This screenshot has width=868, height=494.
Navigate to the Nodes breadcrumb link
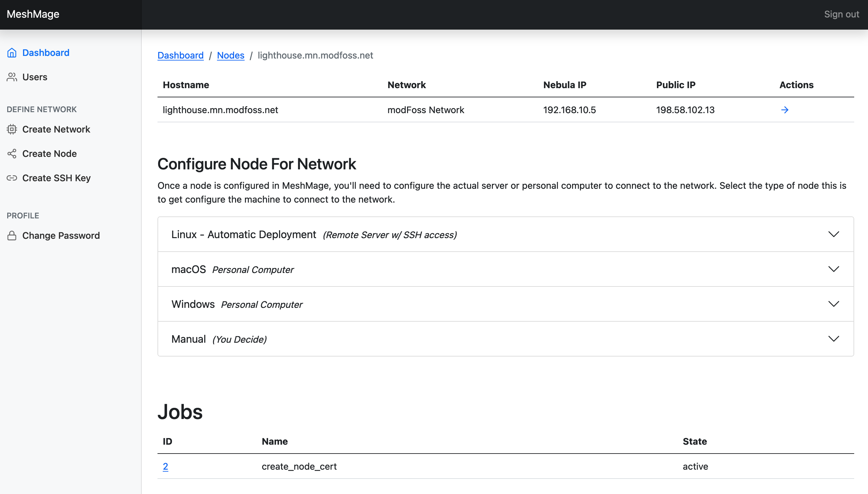[230, 55]
